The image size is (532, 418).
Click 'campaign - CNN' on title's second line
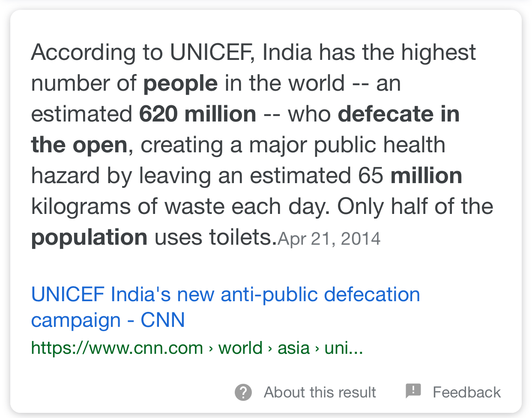108,320
